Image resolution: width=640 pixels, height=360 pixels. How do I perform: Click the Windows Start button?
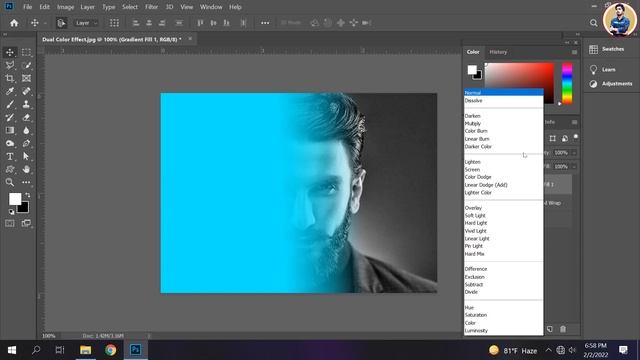pyautogui.click(x=12, y=350)
